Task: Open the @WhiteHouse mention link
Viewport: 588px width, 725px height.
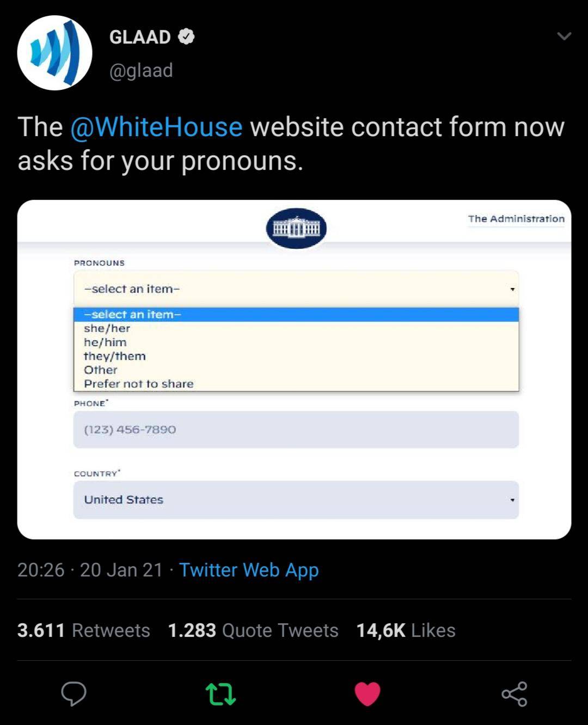Action: coord(156,127)
